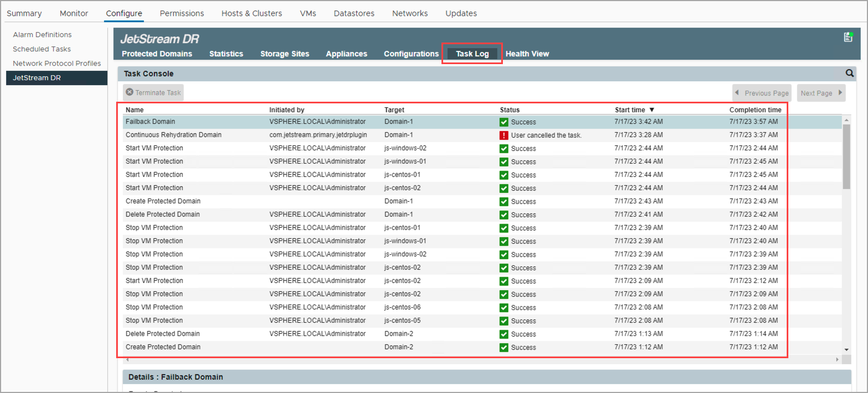Select Alarm Definitions in the sidebar

tap(43, 35)
